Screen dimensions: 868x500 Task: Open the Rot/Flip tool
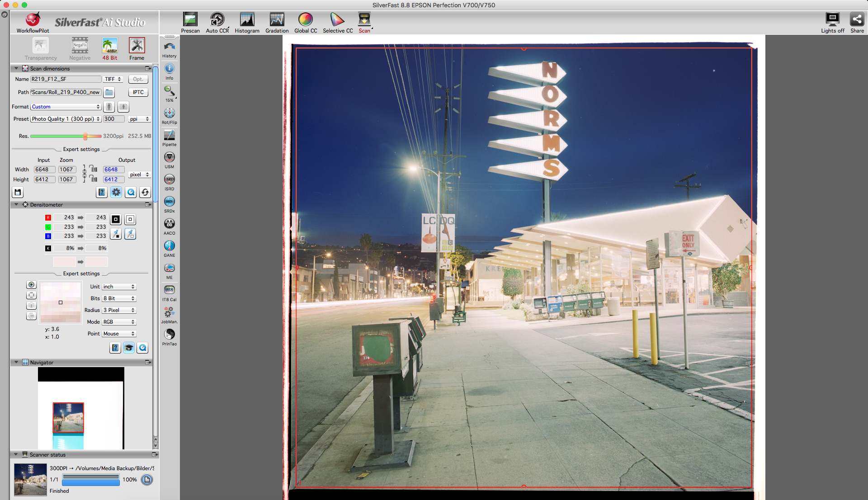[169, 114]
